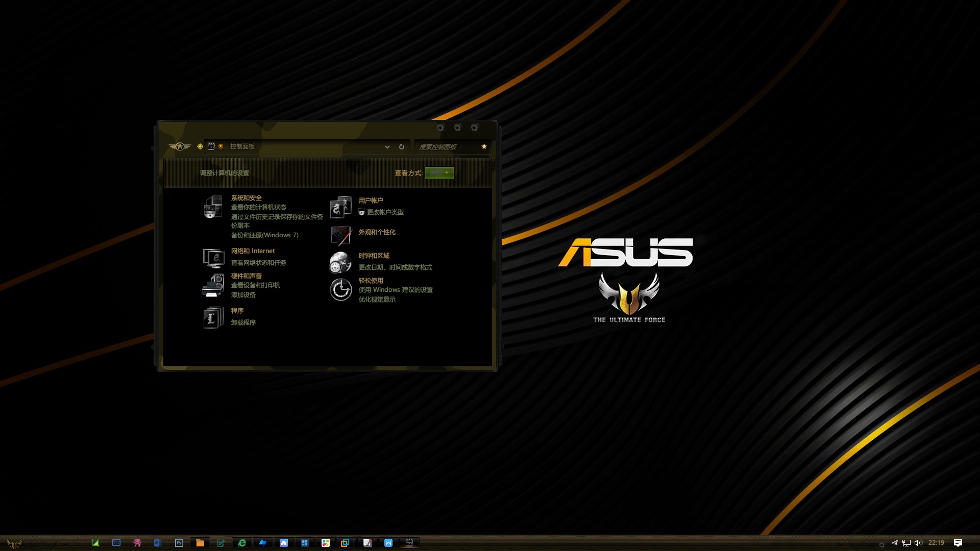This screenshot has height=551, width=980.
Task: Open 查看设备和打印机 link
Action: point(256,285)
